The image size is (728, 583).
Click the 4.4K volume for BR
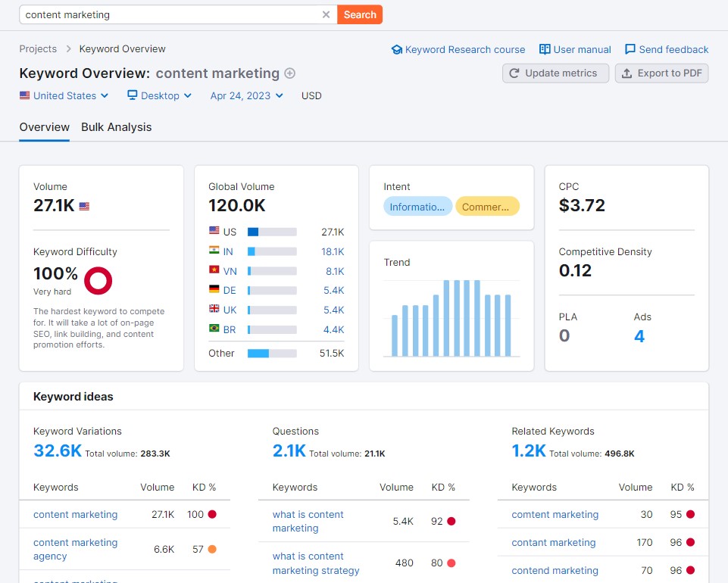click(x=334, y=329)
